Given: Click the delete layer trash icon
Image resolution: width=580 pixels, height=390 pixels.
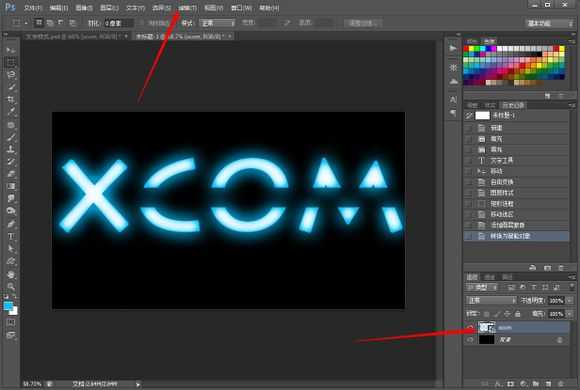Looking at the screenshot, I should 561,384.
